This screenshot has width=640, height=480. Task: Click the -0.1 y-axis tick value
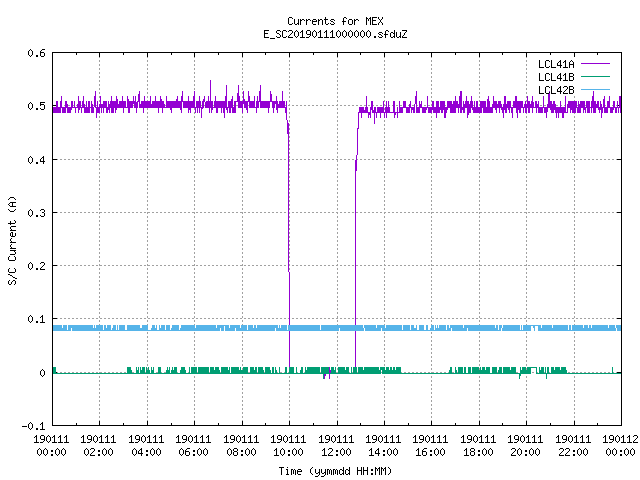(33, 426)
